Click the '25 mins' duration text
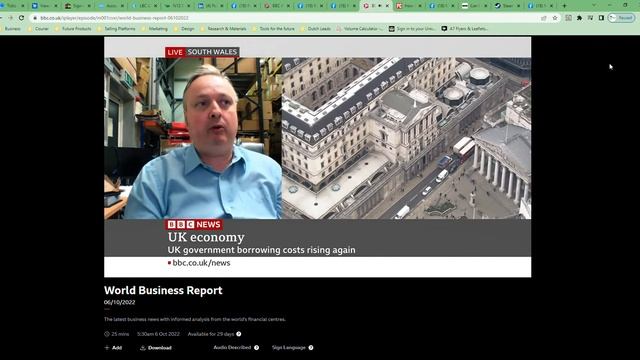This screenshot has height=360, width=640. click(120, 334)
